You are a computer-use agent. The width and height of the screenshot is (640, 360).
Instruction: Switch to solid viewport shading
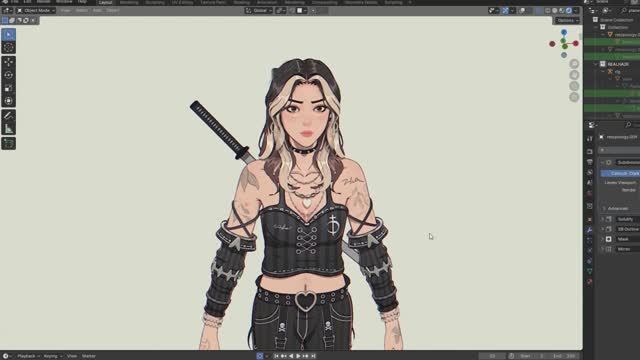pyautogui.click(x=555, y=11)
